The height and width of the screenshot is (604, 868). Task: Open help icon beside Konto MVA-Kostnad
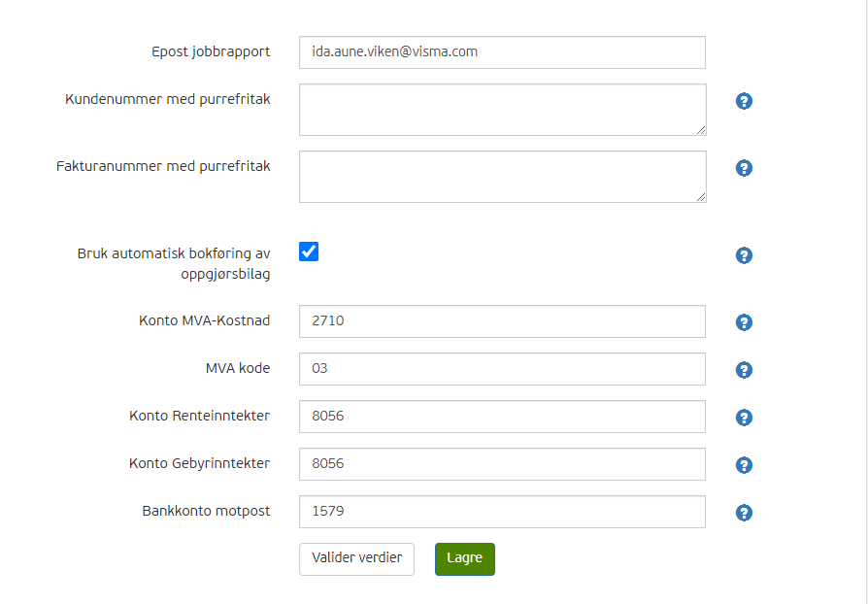[x=744, y=322]
